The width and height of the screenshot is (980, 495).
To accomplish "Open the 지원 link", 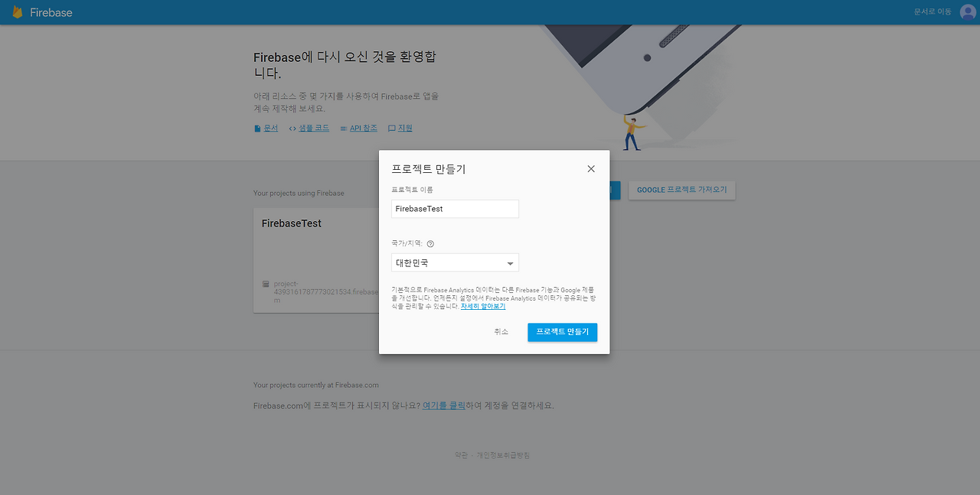I will (x=405, y=129).
